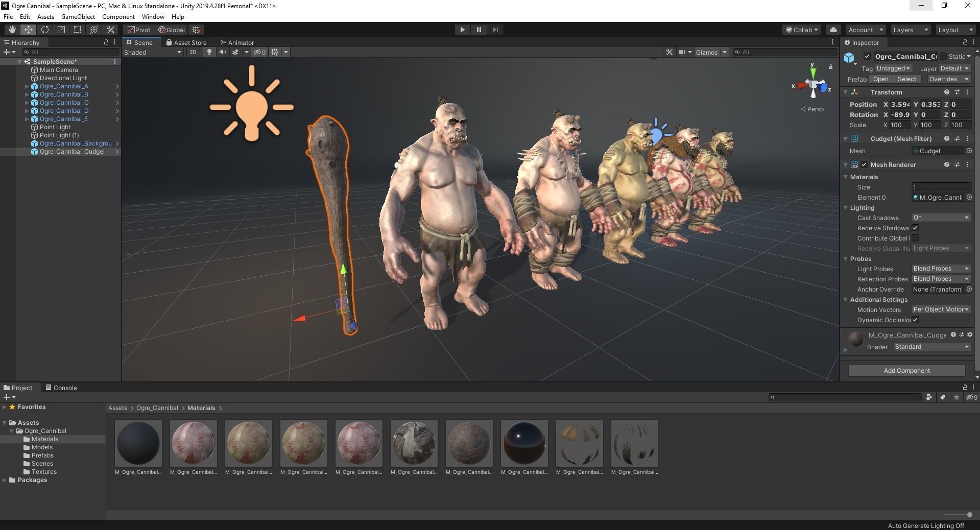
Task: Click the prefab Select button
Action: (907, 79)
